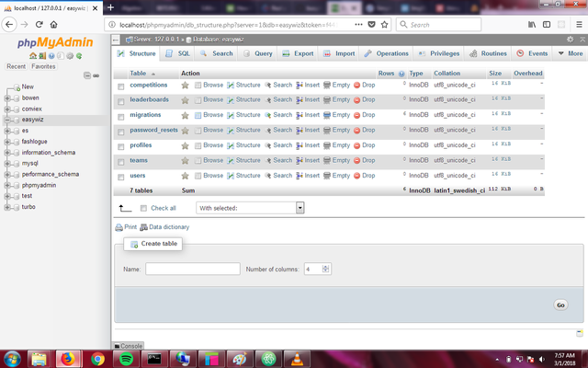Click the Firefox home button
This screenshot has height=368, width=588.
(x=53, y=25)
